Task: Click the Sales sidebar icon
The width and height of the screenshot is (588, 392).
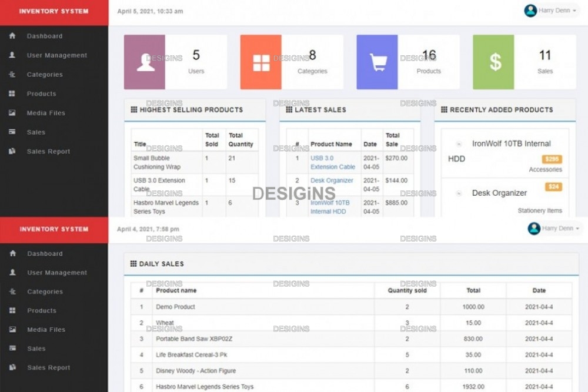Action: [x=12, y=132]
